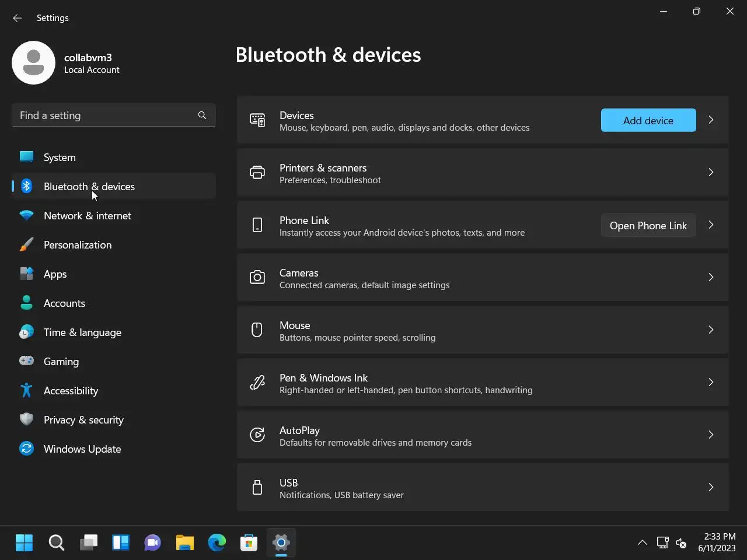Click the Accounts person icon
This screenshot has width=747, height=560.
[x=26, y=302]
